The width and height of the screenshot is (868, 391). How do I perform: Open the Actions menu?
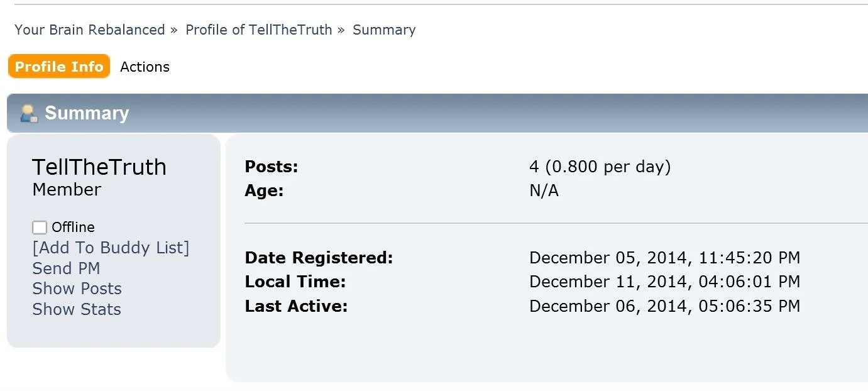pyautogui.click(x=145, y=67)
